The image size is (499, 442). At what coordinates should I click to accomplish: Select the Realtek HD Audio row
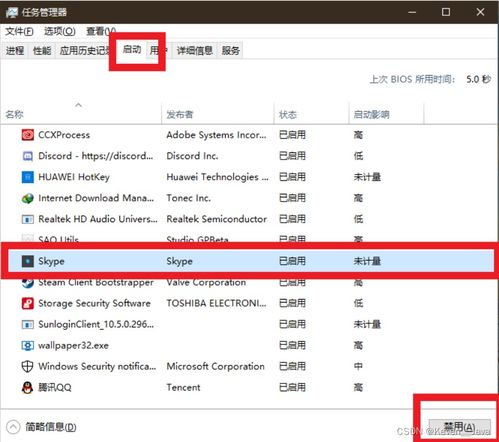[249, 219]
